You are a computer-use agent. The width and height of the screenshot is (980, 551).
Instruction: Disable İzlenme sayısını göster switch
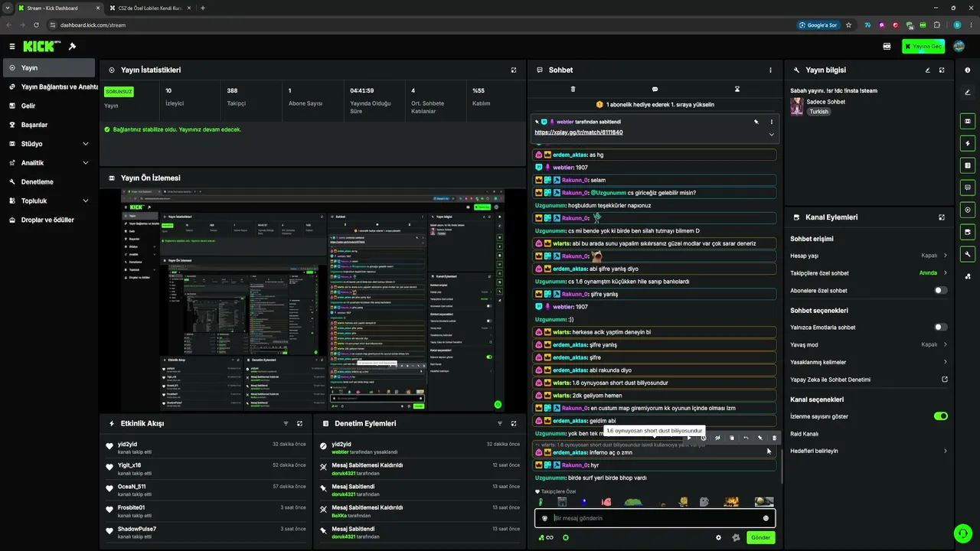(941, 416)
